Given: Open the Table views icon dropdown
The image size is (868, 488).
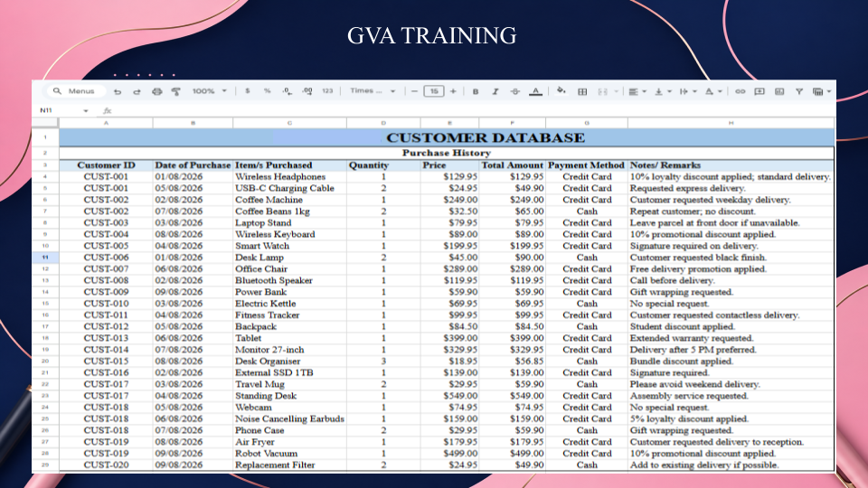Looking at the screenshot, I should [822, 91].
